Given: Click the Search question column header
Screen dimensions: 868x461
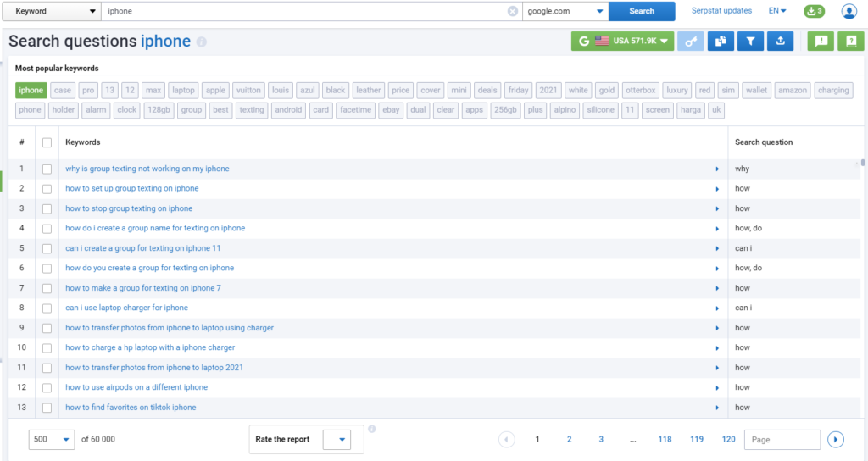Looking at the screenshot, I should pos(764,142).
